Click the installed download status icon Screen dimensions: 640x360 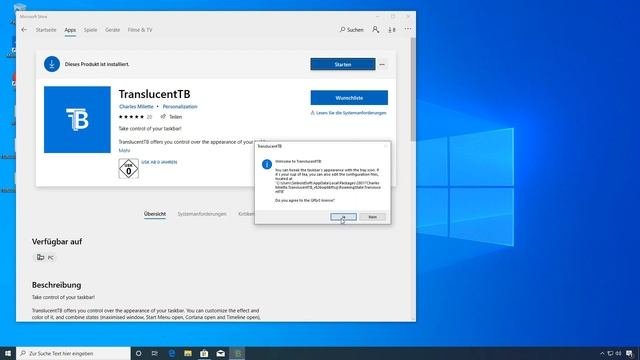(x=52, y=64)
